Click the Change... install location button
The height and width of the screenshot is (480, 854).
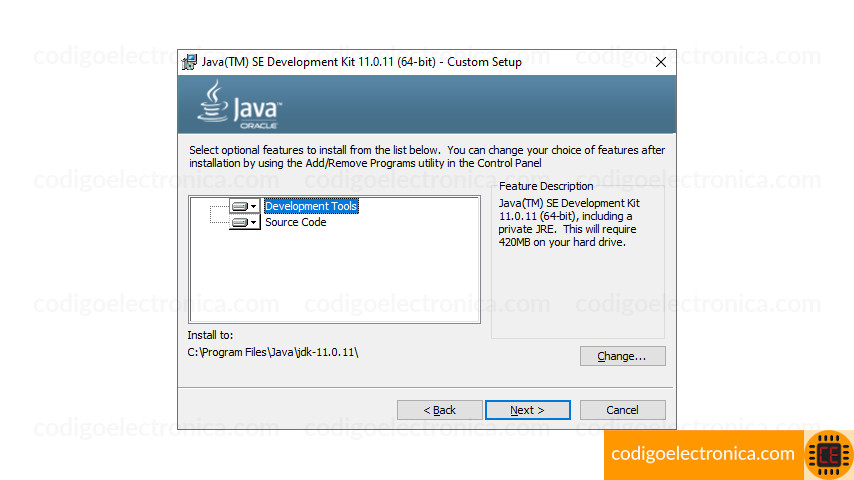pyautogui.click(x=623, y=356)
